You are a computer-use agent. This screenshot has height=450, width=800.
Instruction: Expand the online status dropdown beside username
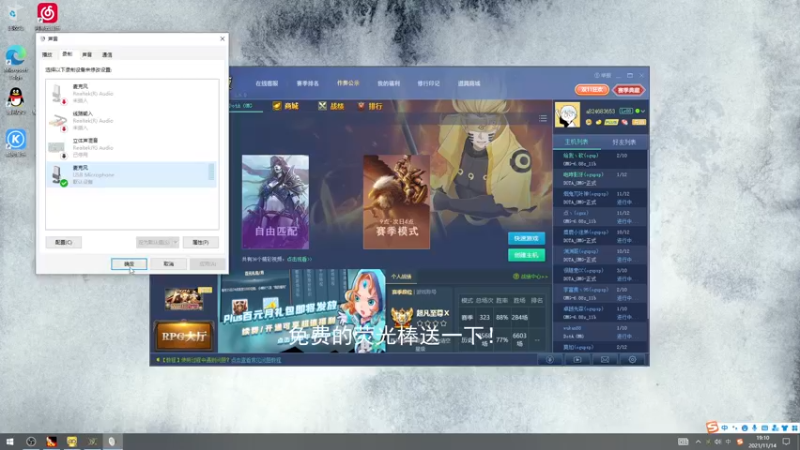(x=643, y=111)
